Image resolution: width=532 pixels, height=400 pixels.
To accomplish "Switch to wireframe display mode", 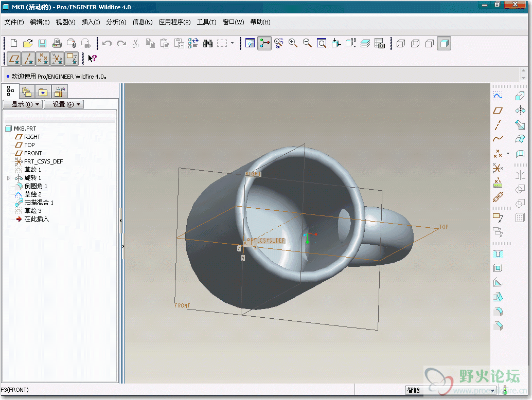I will click(x=401, y=43).
